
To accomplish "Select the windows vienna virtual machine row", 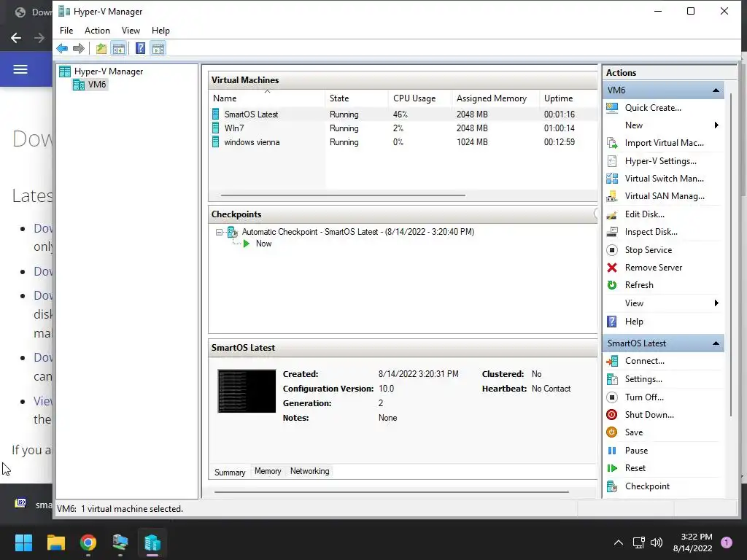I will [x=403, y=142].
